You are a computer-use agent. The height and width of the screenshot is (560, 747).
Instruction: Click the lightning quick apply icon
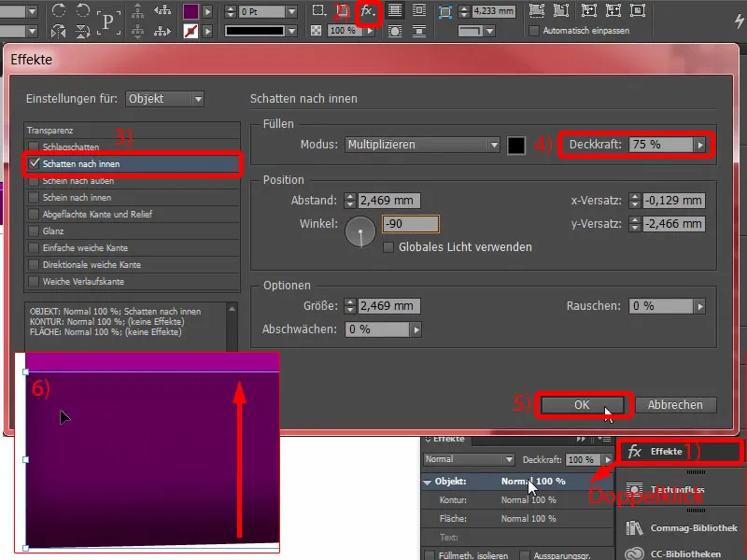coord(739,21)
